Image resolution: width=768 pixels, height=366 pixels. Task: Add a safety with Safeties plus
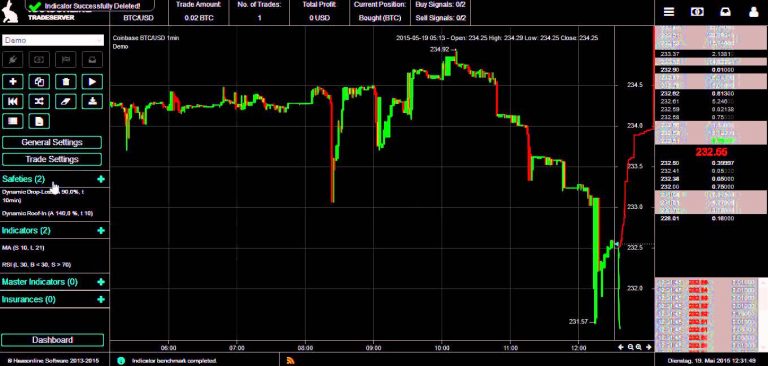(101, 179)
